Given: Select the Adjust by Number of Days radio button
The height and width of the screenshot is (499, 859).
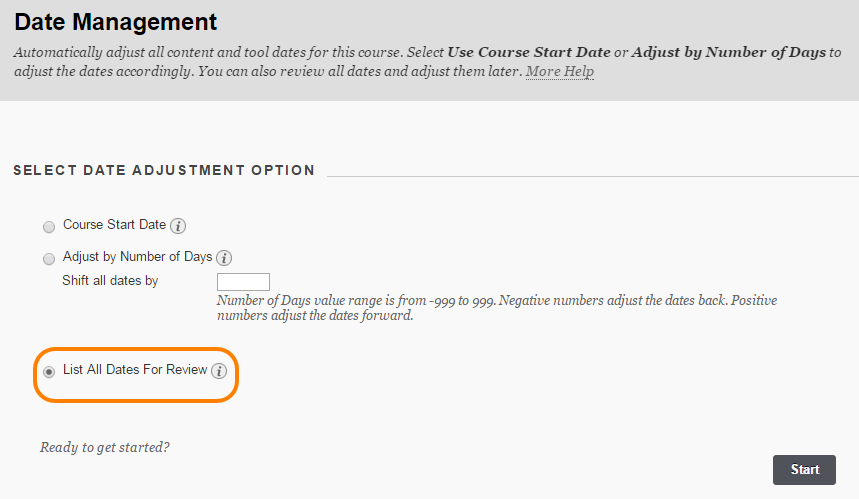Looking at the screenshot, I should 49,259.
